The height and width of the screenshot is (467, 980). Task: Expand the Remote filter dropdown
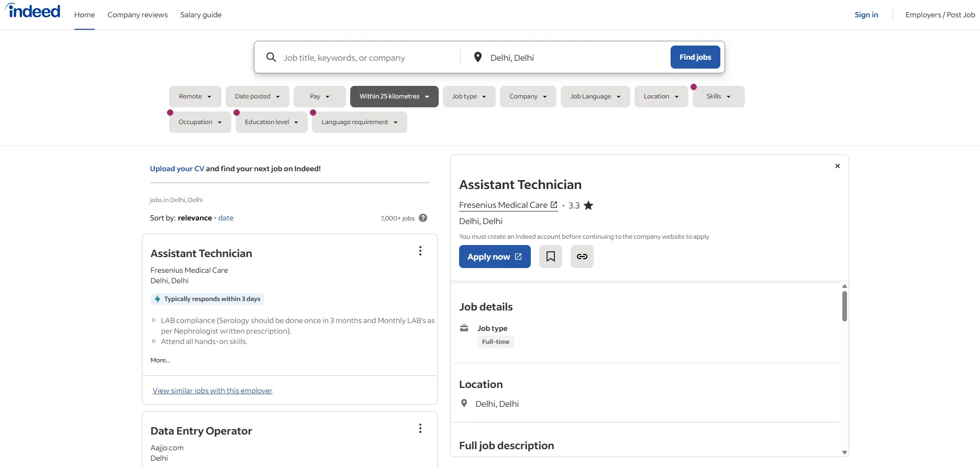pyautogui.click(x=195, y=96)
